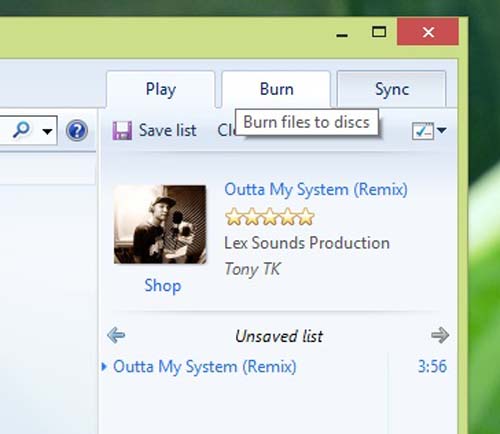500x434 pixels.
Task: Click the Lex Sounds Production text
Action: coord(307,243)
